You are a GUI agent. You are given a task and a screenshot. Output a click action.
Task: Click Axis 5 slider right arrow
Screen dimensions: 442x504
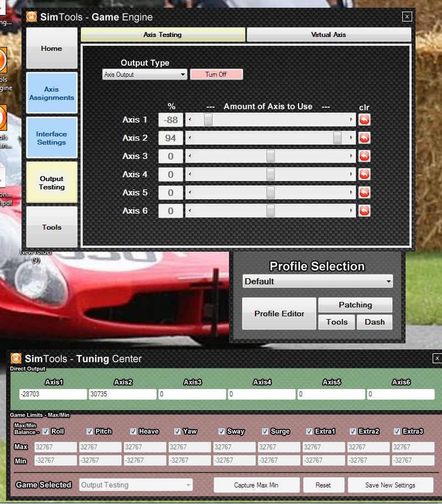(352, 193)
